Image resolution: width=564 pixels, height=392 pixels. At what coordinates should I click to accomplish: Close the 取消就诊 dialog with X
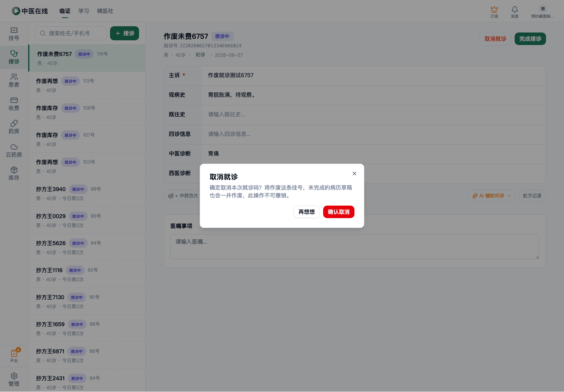tap(354, 173)
